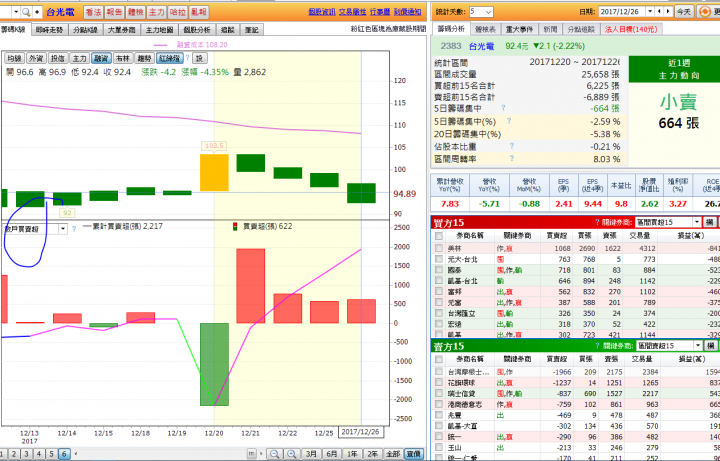Toggle the 趨勢 chart overlay
Image resolution: width=720 pixels, height=461 pixels.
pos(144,58)
